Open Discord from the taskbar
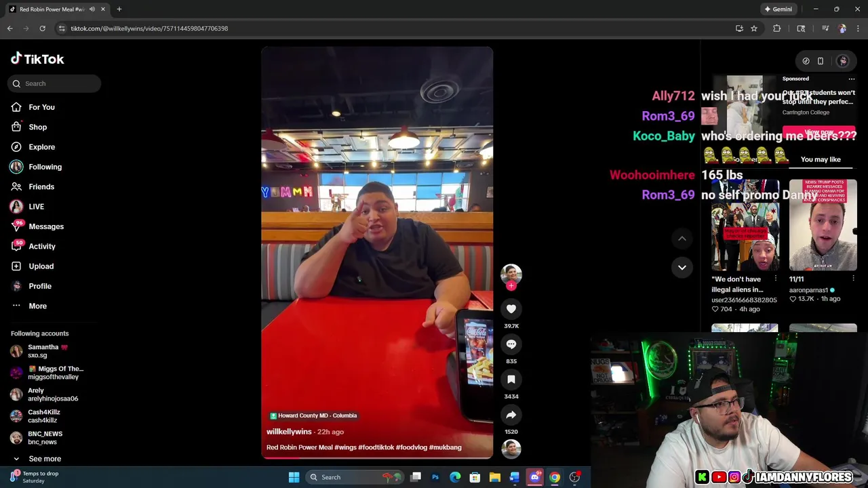The width and height of the screenshot is (868, 488). click(534, 477)
